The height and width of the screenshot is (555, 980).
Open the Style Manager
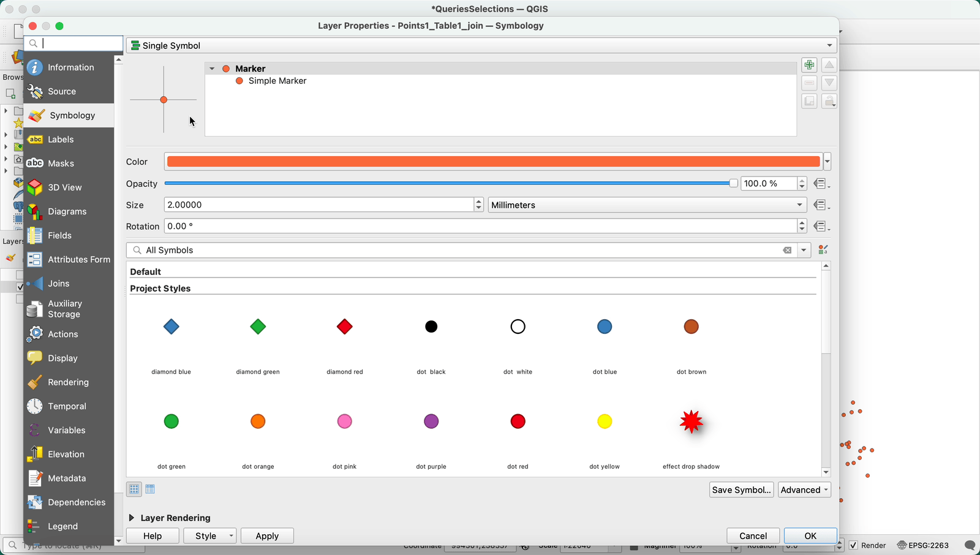coord(823,250)
